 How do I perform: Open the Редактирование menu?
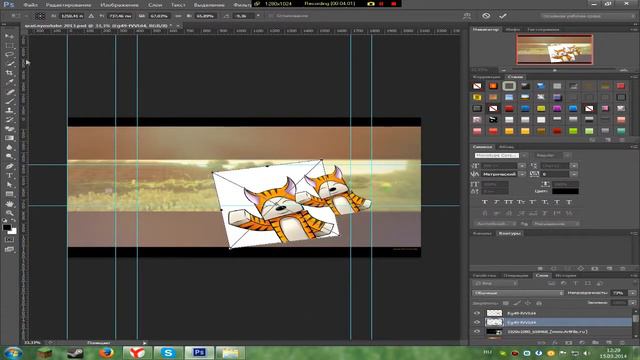pyautogui.click(x=68, y=5)
